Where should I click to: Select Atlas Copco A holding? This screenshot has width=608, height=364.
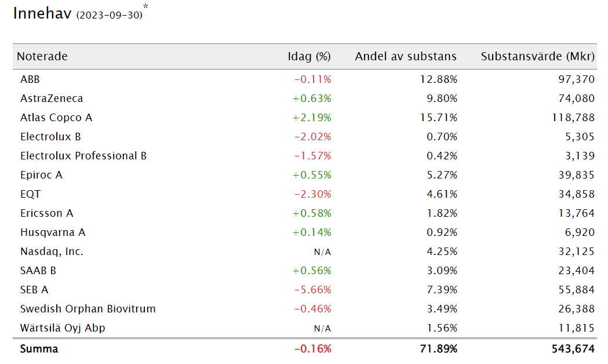coord(56,118)
